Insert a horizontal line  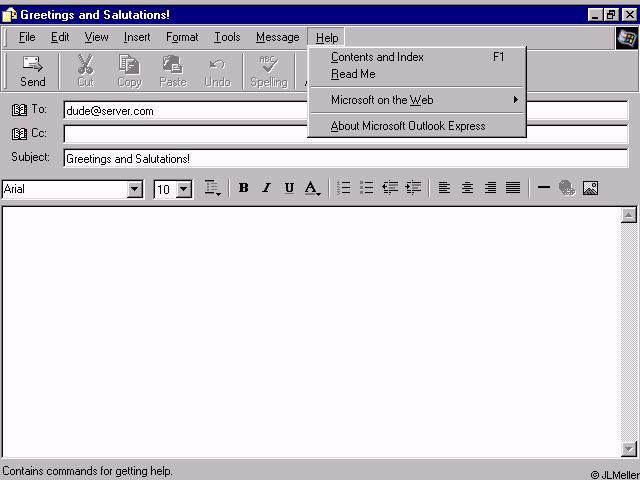tap(544, 188)
